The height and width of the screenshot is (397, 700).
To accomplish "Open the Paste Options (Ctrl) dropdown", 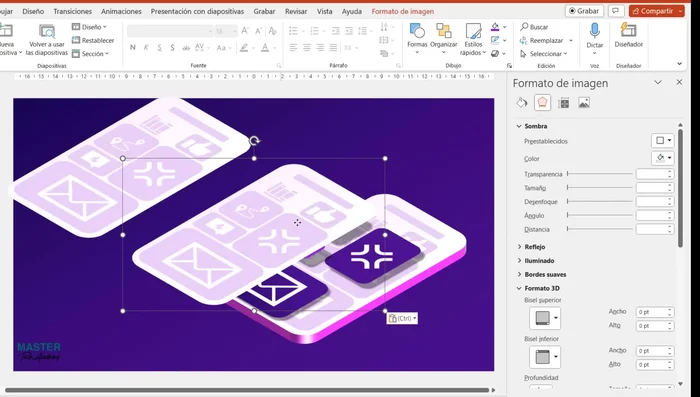I will coord(402,318).
